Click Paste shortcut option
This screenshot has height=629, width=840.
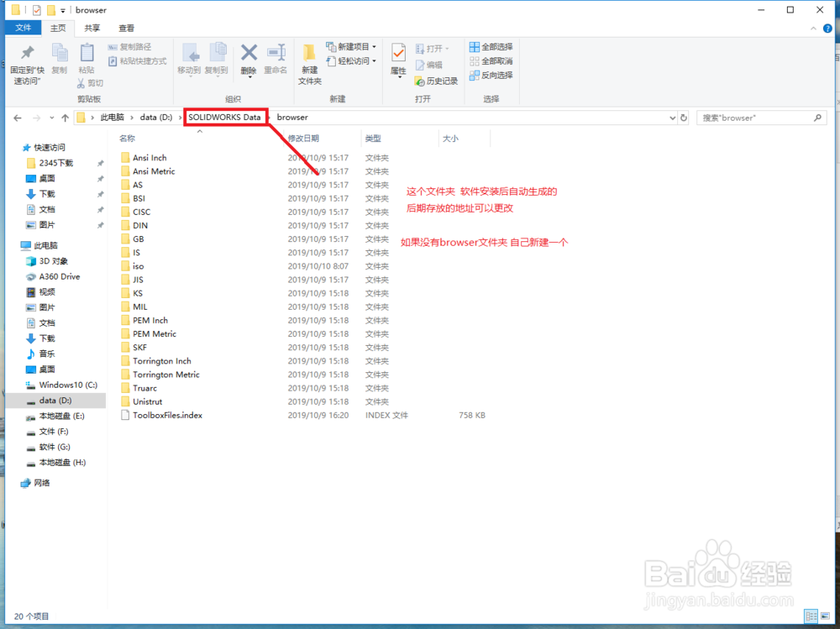[x=138, y=61]
